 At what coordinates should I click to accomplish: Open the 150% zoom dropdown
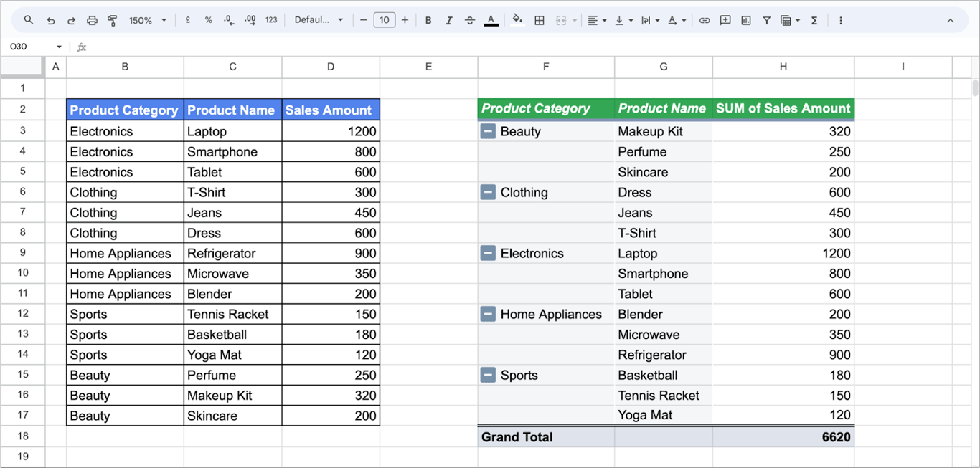click(147, 20)
